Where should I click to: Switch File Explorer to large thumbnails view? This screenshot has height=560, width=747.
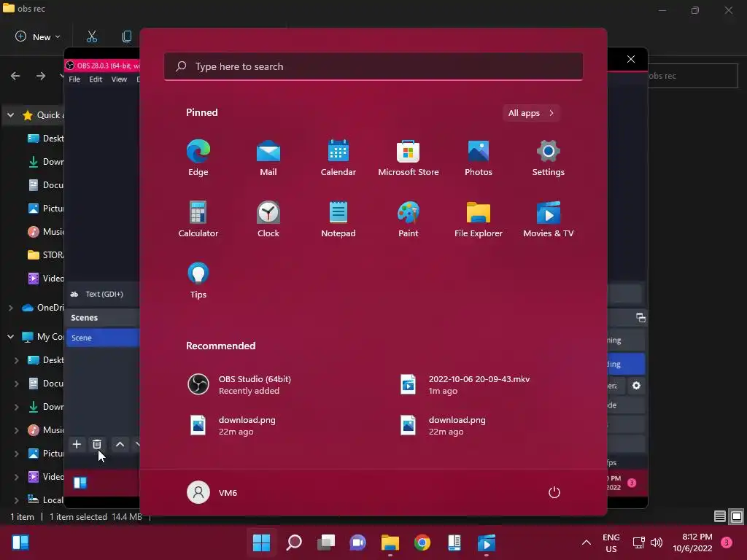737,517
